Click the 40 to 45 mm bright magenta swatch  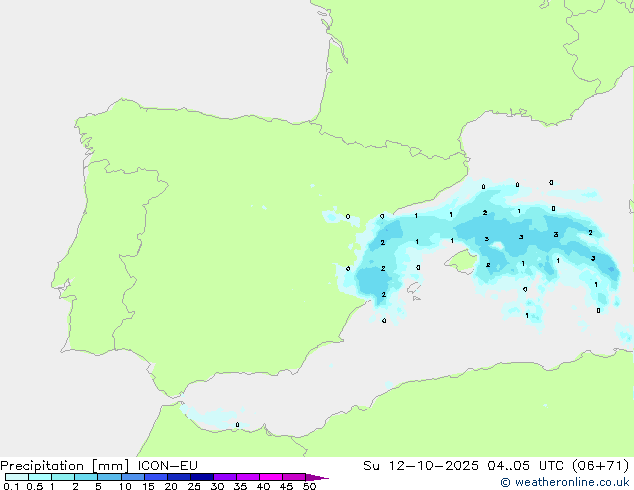tap(271, 477)
